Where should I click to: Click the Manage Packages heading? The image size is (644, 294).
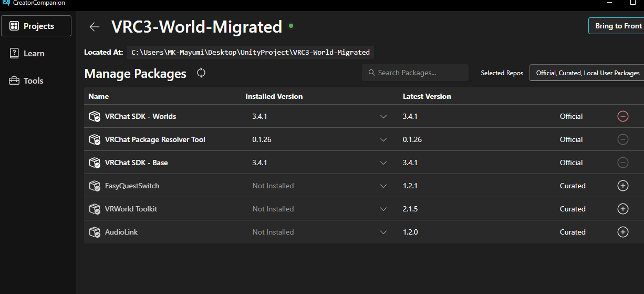(136, 74)
